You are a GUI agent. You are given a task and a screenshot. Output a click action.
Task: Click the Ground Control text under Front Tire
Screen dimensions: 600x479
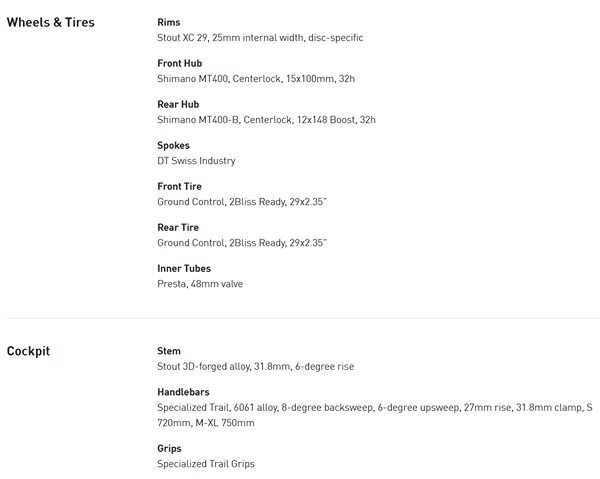(242, 202)
